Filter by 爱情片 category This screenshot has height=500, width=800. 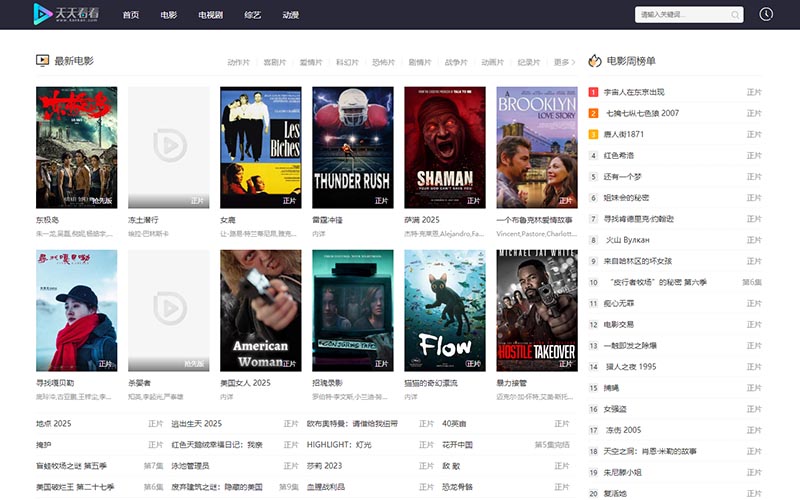(x=311, y=62)
